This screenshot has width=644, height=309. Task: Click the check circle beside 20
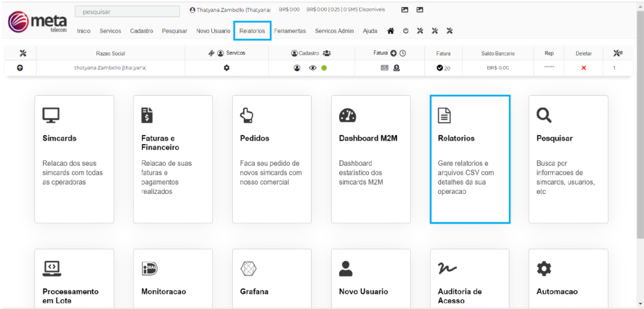(440, 68)
